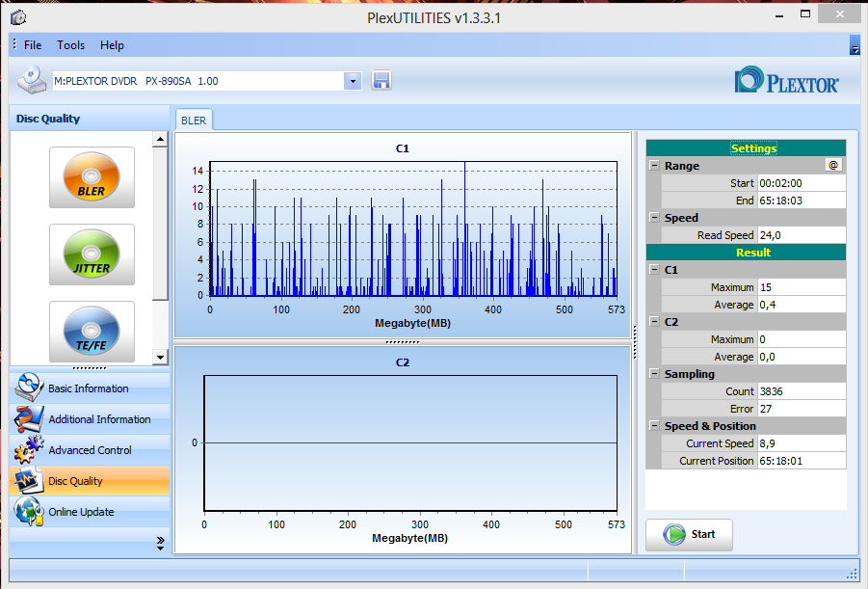This screenshot has width=868, height=589.
Task: Start the disc quality scan
Action: pyautogui.click(x=689, y=534)
